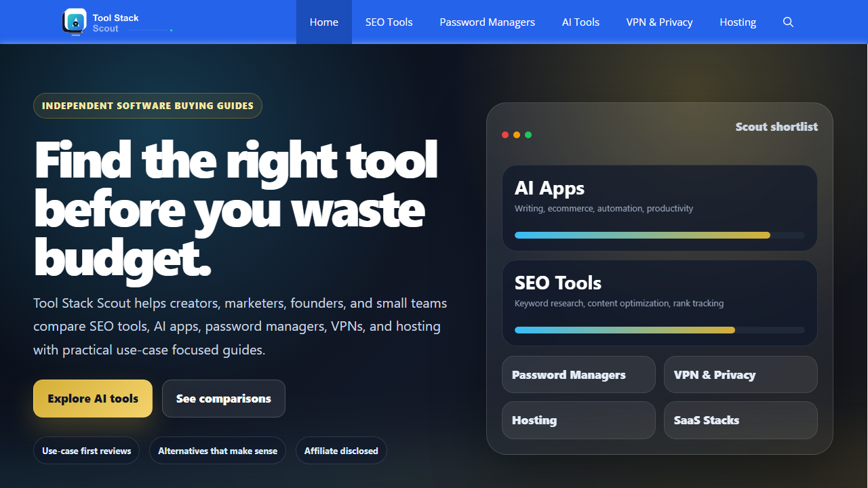Open the Home menu item
The width and height of the screenshot is (868, 488).
(x=324, y=22)
